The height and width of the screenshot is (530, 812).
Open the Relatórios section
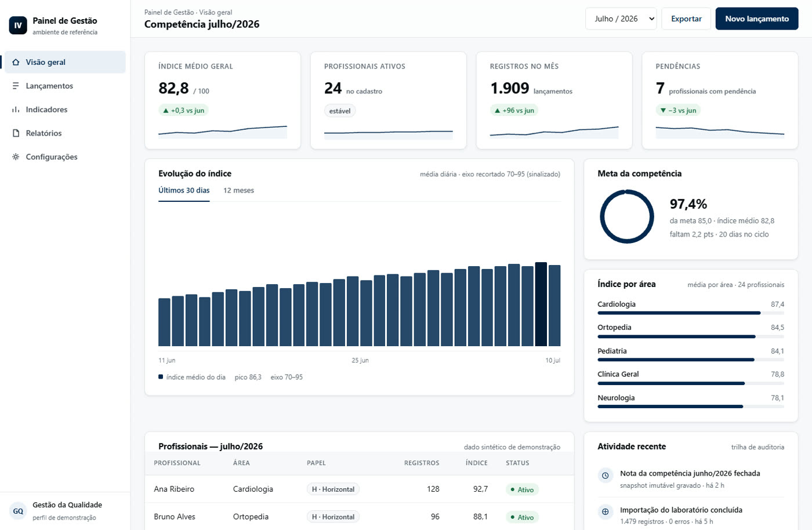(x=65, y=133)
